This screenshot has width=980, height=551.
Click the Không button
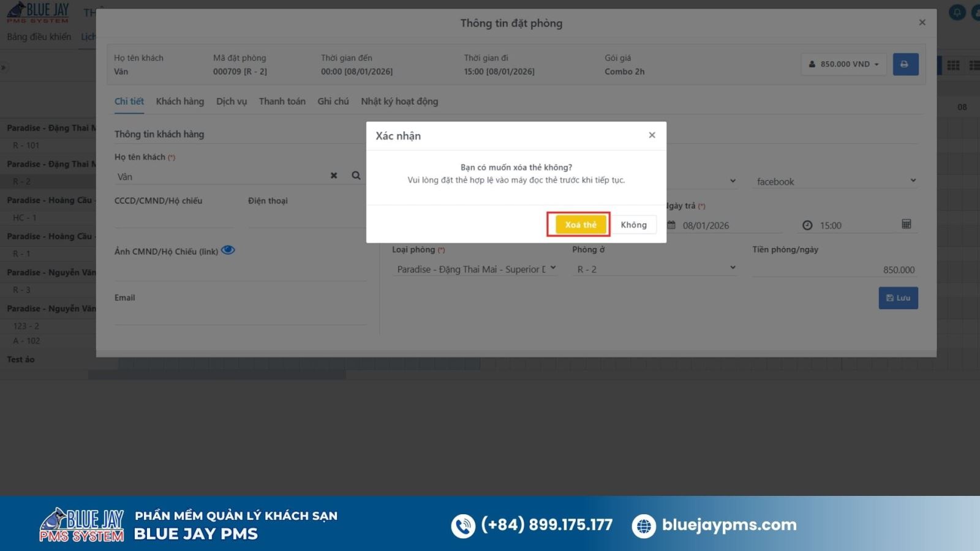[633, 225]
